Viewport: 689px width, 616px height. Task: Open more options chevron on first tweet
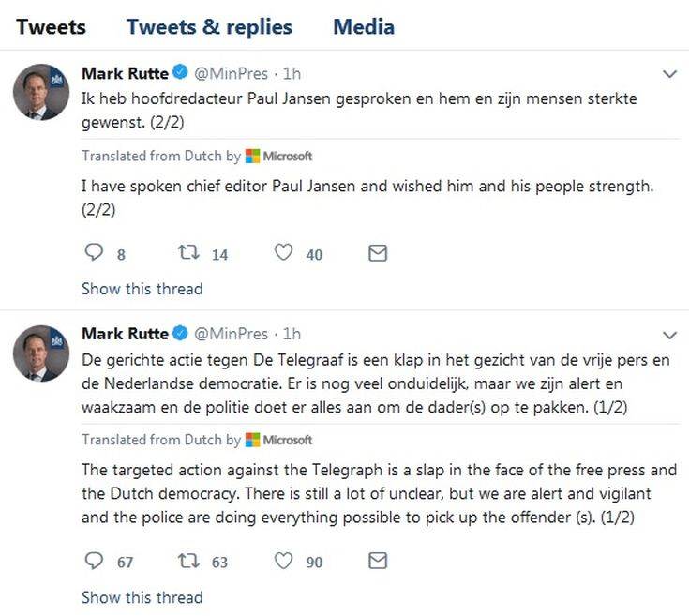coord(669,74)
